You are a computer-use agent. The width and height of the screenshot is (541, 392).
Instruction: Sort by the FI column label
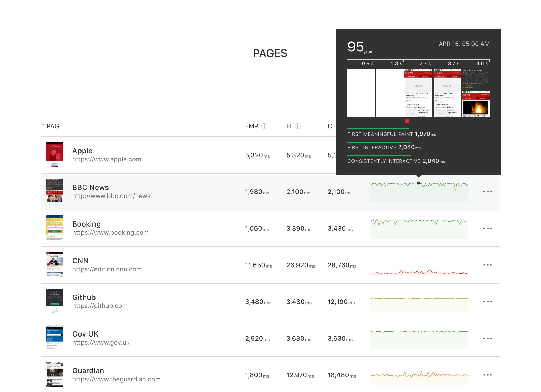[x=289, y=126]
